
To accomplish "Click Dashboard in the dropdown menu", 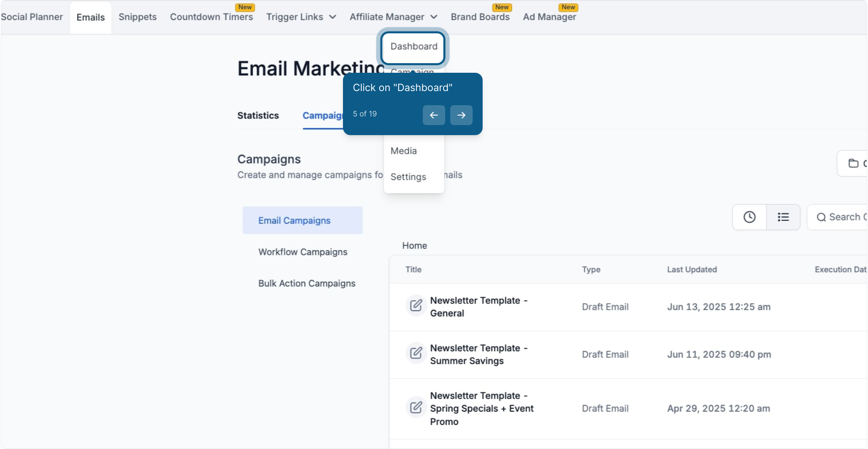I will tap(414, 47).
